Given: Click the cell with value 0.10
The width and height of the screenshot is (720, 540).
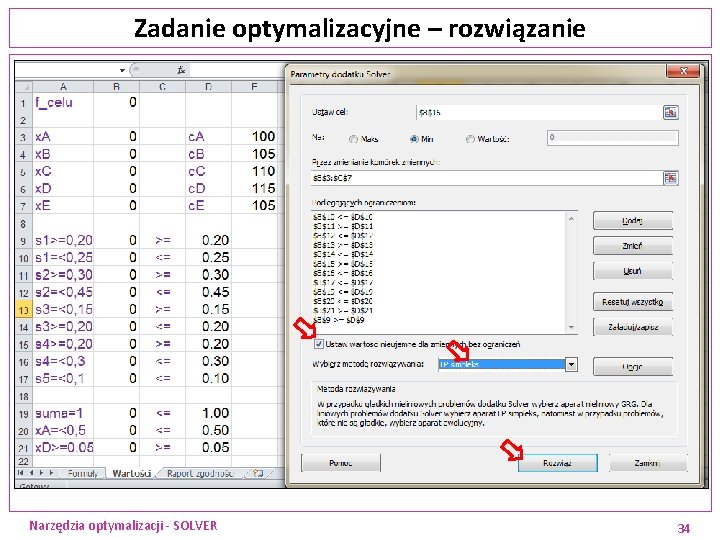Looking at the screenshot, I should click(208, 378).
